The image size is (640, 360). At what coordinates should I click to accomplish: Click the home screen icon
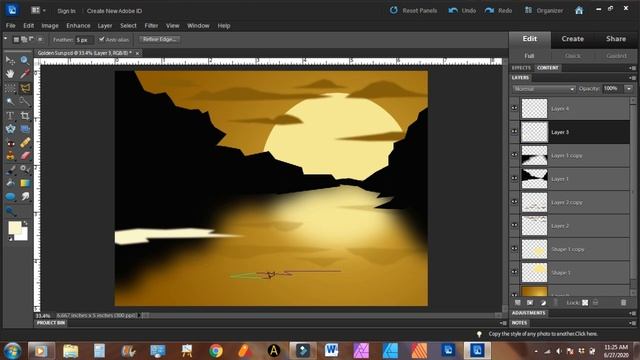click(579, 11)
